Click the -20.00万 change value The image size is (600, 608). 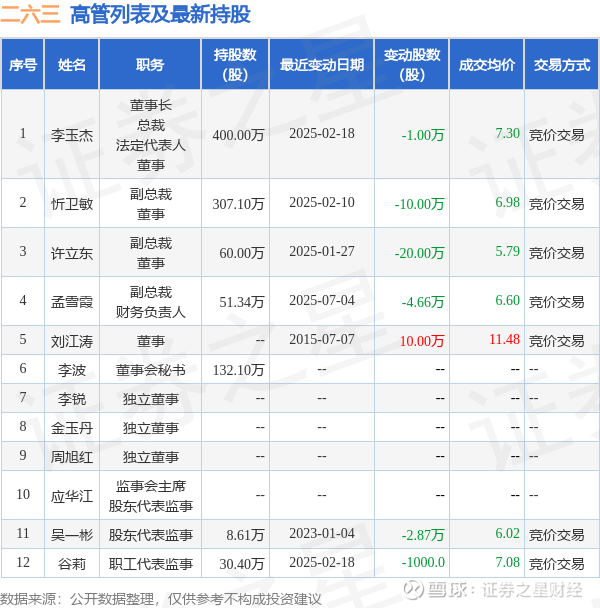[419, 253]
